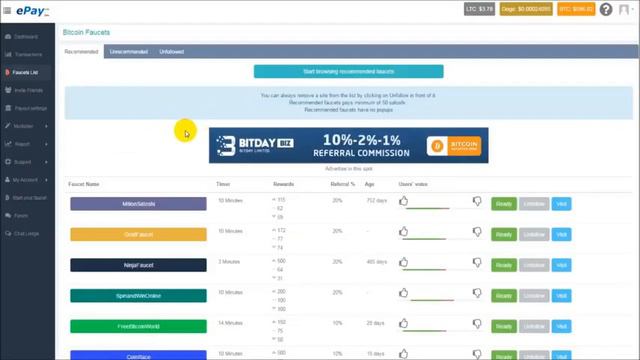Expand the Multiplier submenu arrow
Screen dimensions: 640x360
(x=46, y=127)
